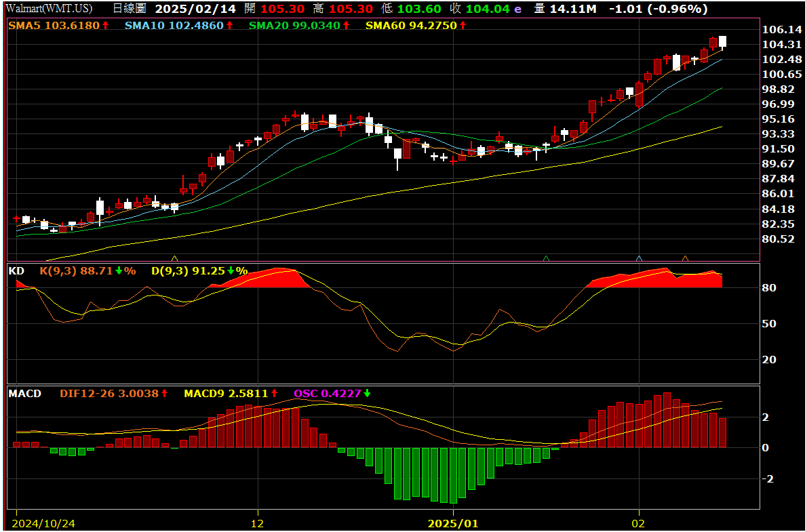Click the yellow triangle marker below the price chart
This screenshot has height=532, width=805.
(174, 258)
